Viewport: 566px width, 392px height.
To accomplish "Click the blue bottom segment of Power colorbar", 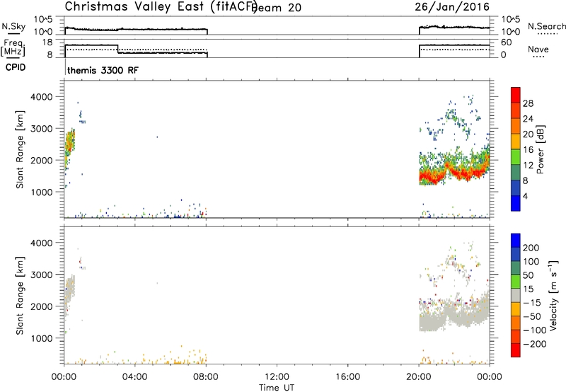I will pyautogui.click(x=516, y=203).
